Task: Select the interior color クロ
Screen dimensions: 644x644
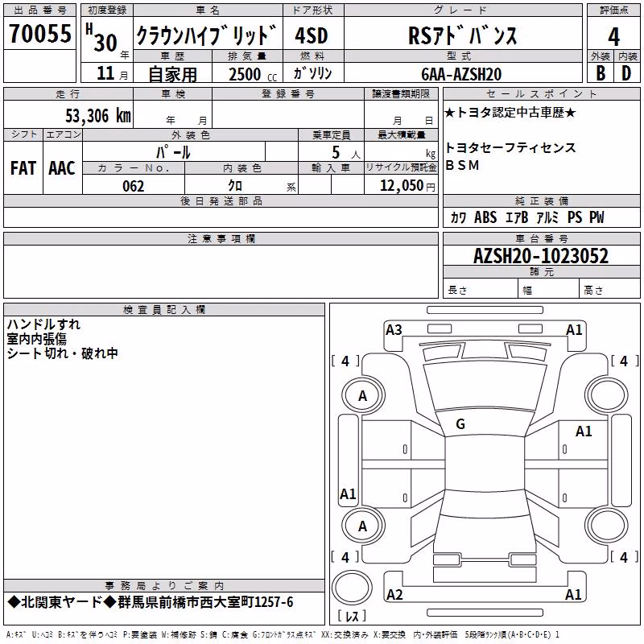Action: click(235, 186)
